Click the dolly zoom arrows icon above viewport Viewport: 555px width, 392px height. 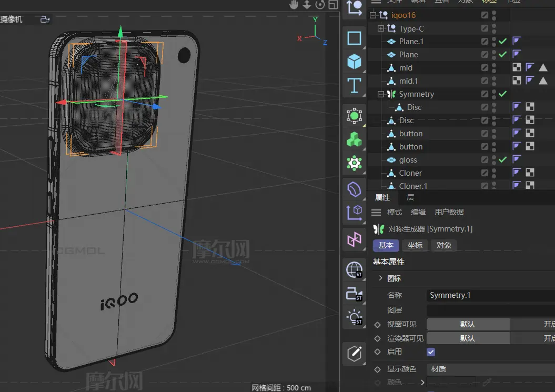[307, 5]
